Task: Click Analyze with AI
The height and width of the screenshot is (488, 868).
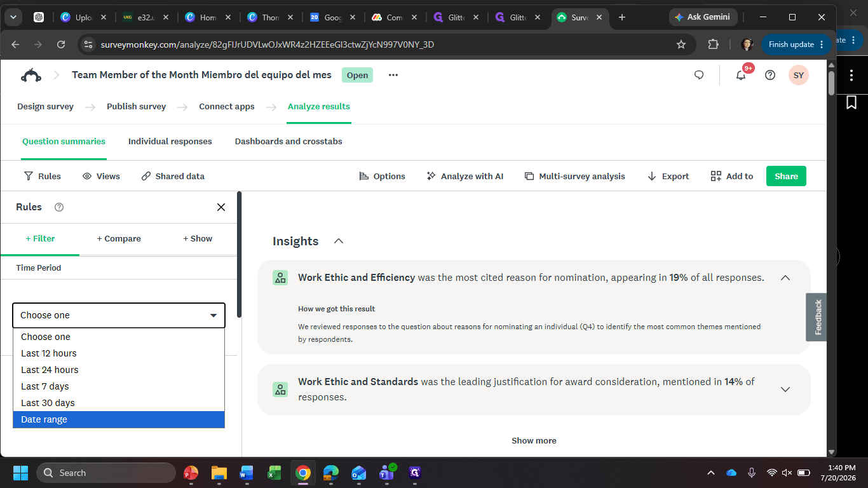Action: [465, 176]
